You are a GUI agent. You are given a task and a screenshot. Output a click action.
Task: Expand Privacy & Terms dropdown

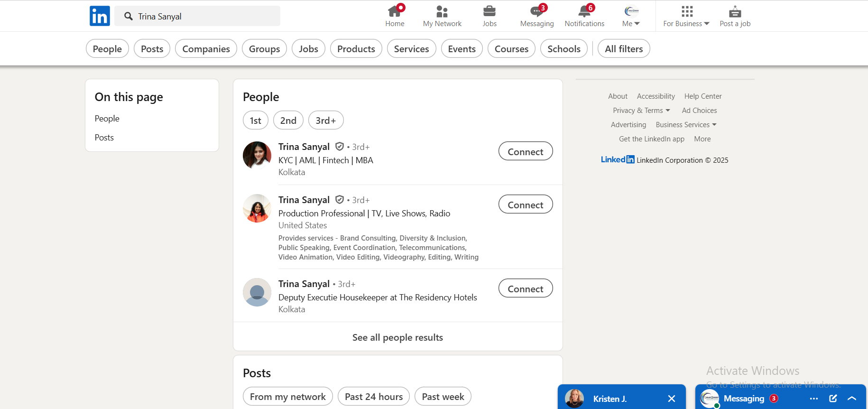[x=641, y=111]
